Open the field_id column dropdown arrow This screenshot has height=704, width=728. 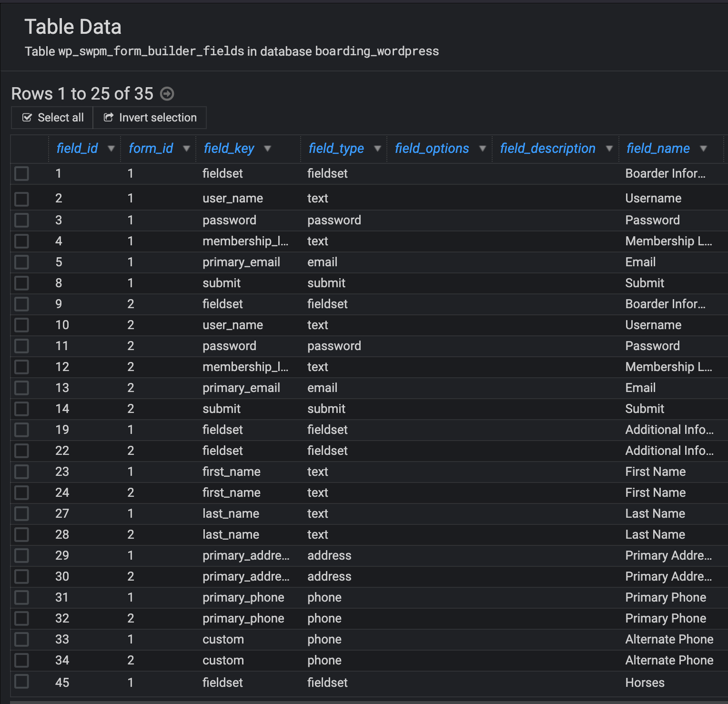[x=111, y=149]
